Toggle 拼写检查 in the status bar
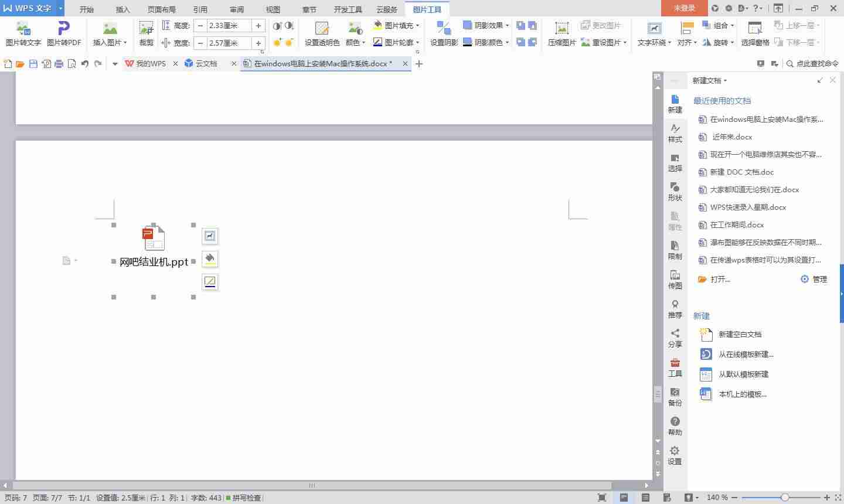The width and height of the screenshot is (844, 504). tap(243, 498)
